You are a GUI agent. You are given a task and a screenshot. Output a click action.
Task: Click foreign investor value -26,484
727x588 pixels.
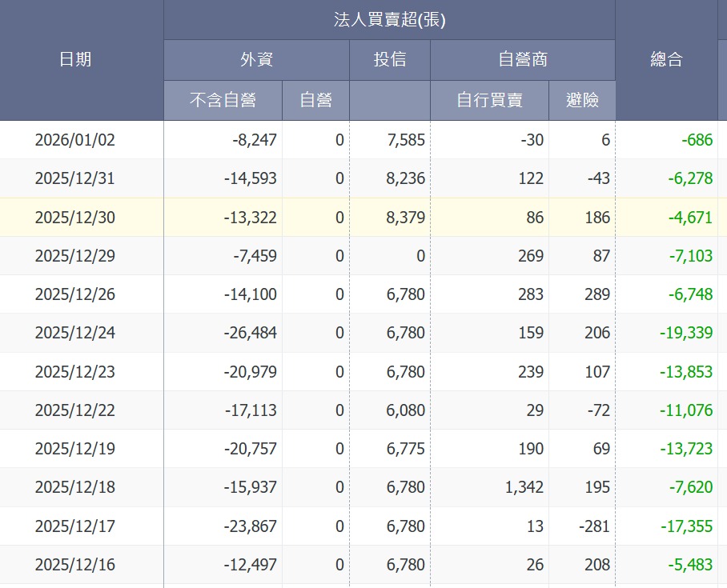pos(251,333)
